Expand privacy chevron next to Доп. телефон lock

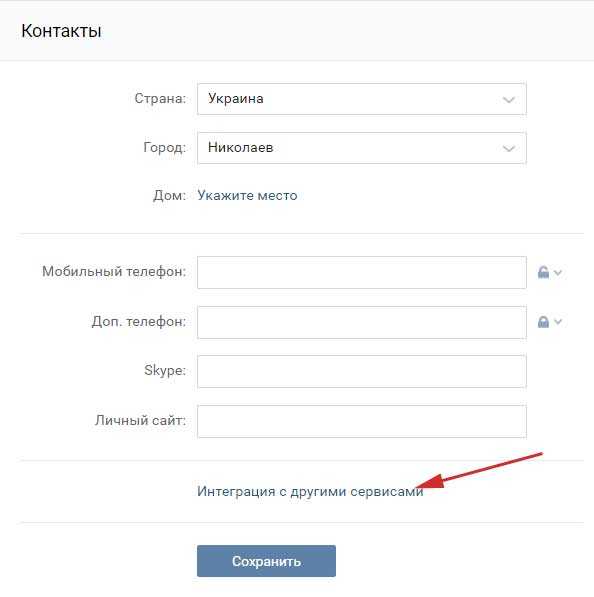[558, 322]
